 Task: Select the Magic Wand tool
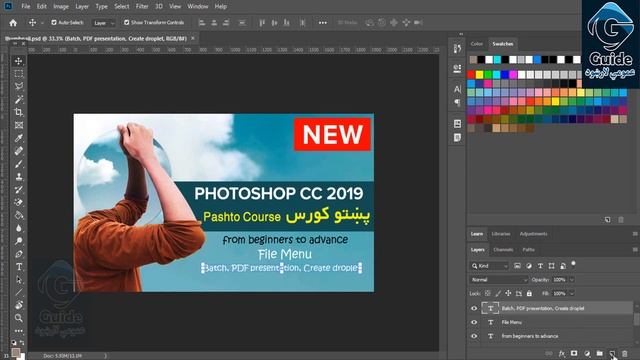point(18,99)
